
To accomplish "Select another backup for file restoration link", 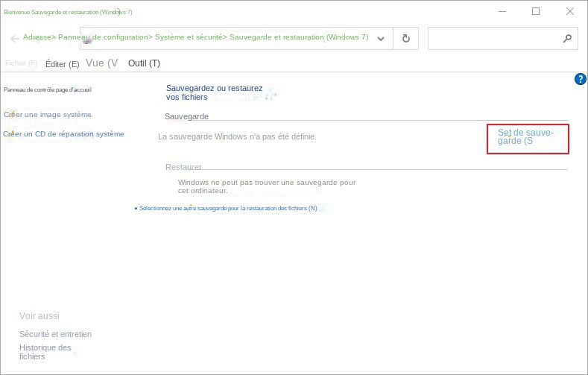I will [227, 208].
